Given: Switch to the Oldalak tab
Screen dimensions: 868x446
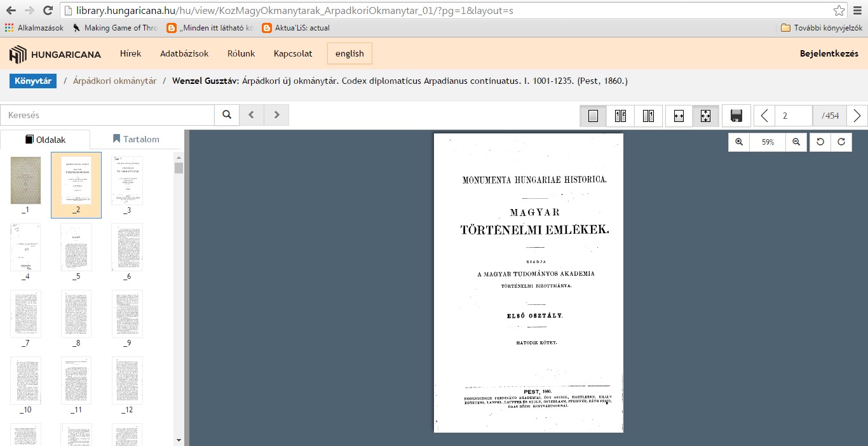Looking at the screenshot, I should (x=45, y=140).
